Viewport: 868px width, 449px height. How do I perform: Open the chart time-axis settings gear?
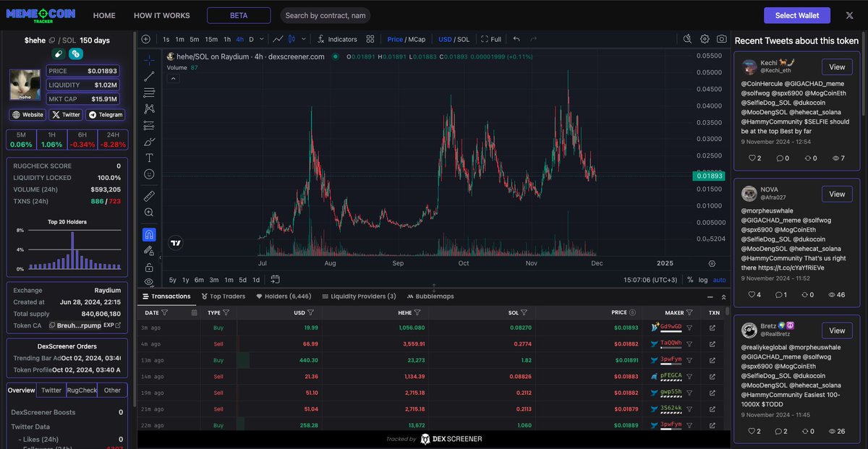click(712, 263)
